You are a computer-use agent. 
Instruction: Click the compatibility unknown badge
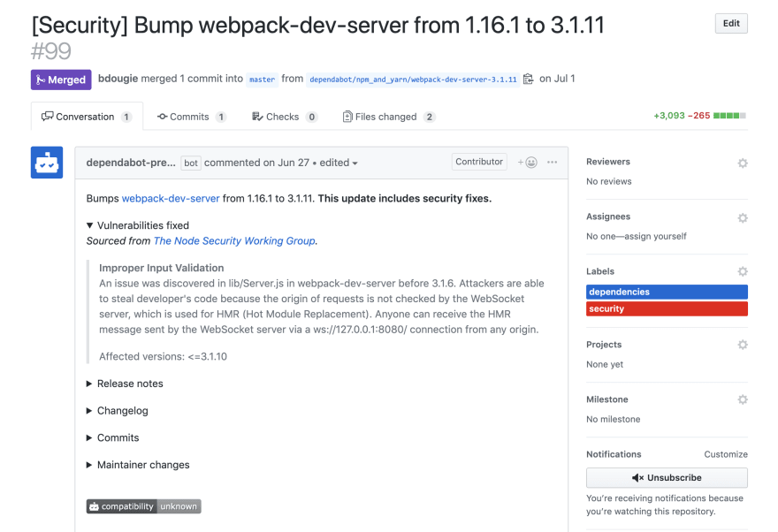(144, 506)
